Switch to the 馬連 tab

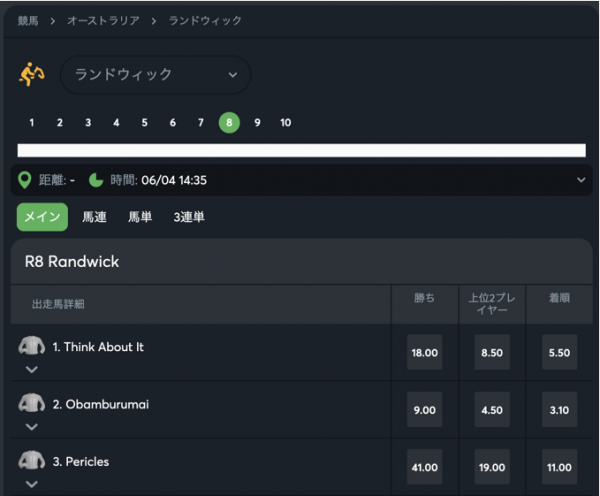tap(94, 217)
